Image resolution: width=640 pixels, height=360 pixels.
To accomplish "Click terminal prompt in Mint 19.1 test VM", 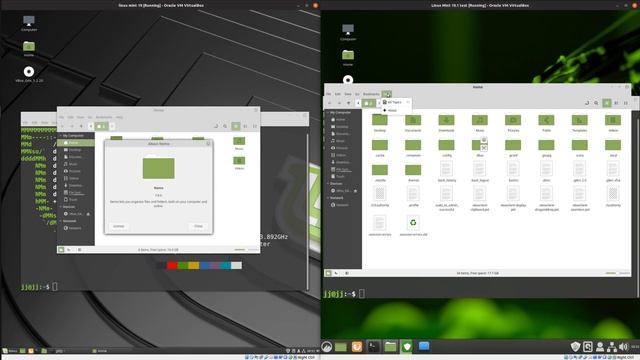I will 344,293.
